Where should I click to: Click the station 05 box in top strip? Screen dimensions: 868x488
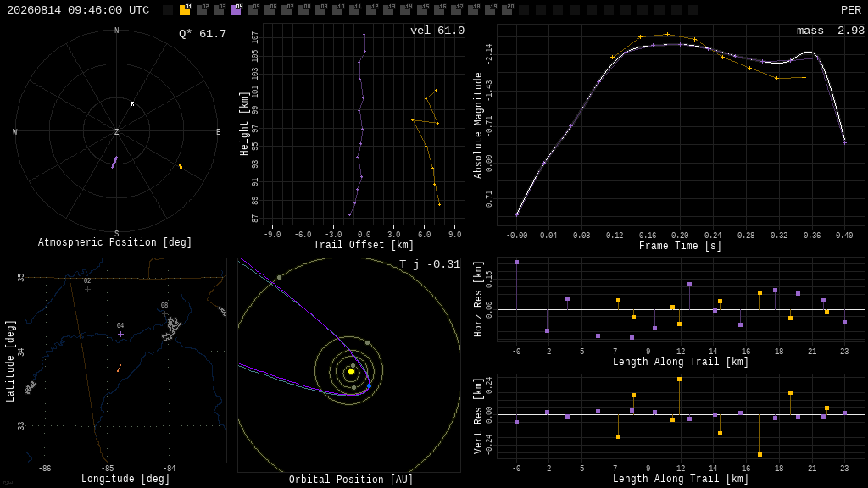pos(253,10)
